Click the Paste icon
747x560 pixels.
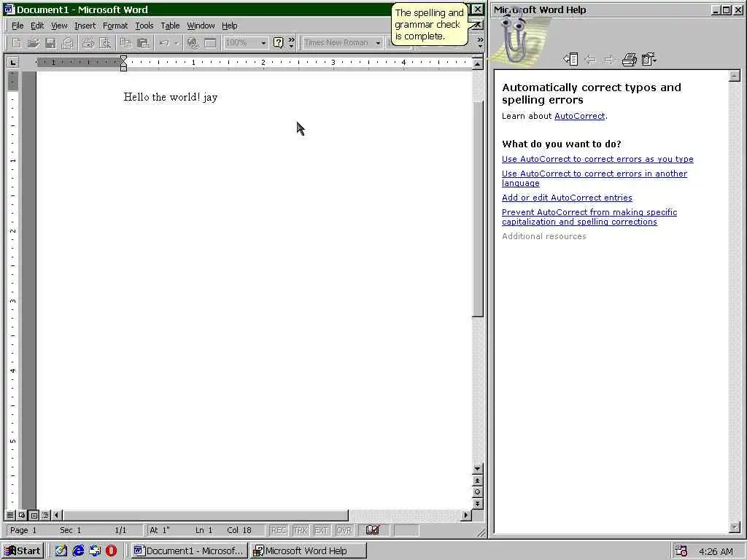143,43
